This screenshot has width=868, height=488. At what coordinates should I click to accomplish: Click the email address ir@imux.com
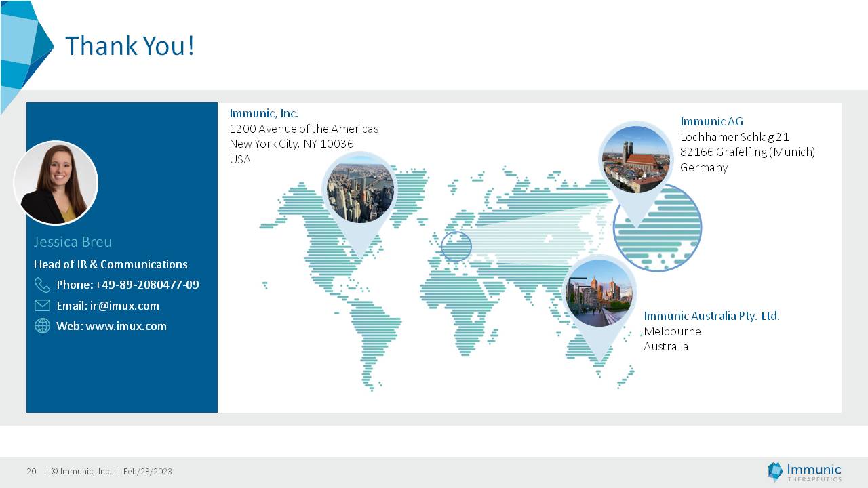coord(125,306)
